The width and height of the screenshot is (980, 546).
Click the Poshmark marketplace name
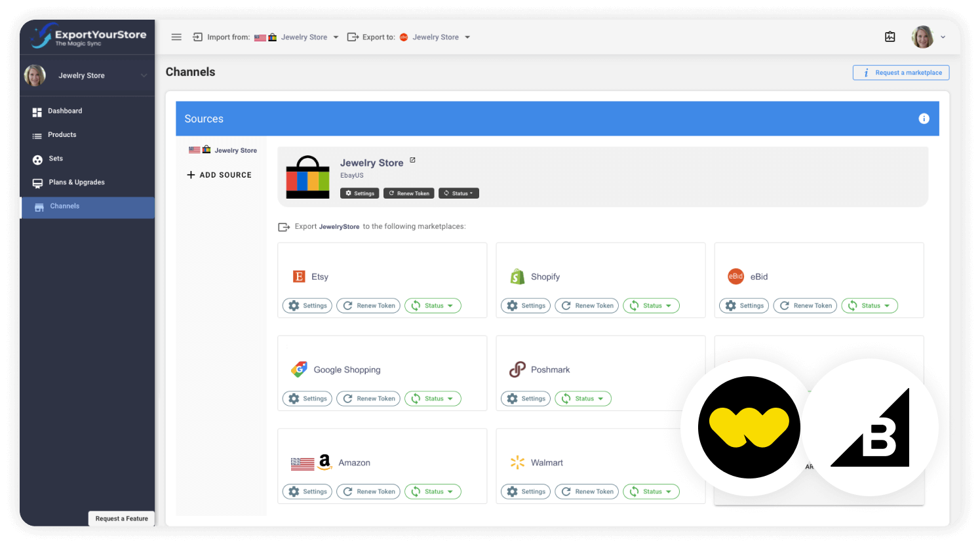(550, 370)
